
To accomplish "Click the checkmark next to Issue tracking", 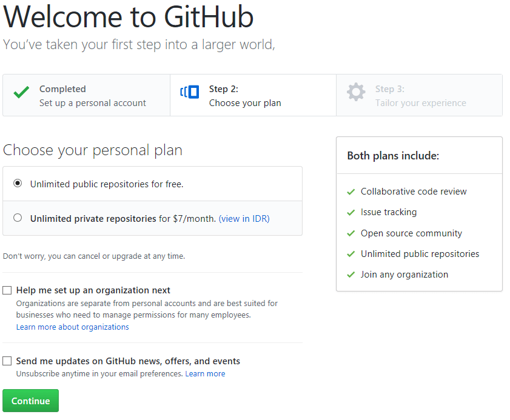I will (351, 212).
